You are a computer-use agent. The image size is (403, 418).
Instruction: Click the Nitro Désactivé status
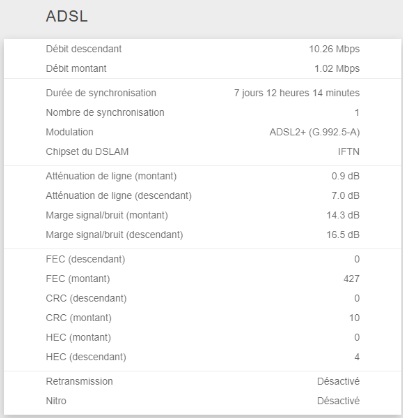(x=338, y=401)
